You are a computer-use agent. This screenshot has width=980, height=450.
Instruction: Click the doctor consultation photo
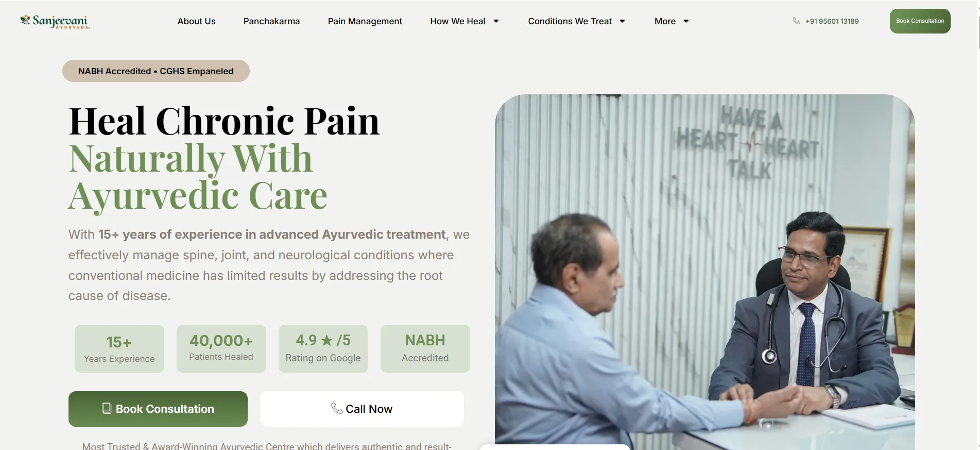704,272
